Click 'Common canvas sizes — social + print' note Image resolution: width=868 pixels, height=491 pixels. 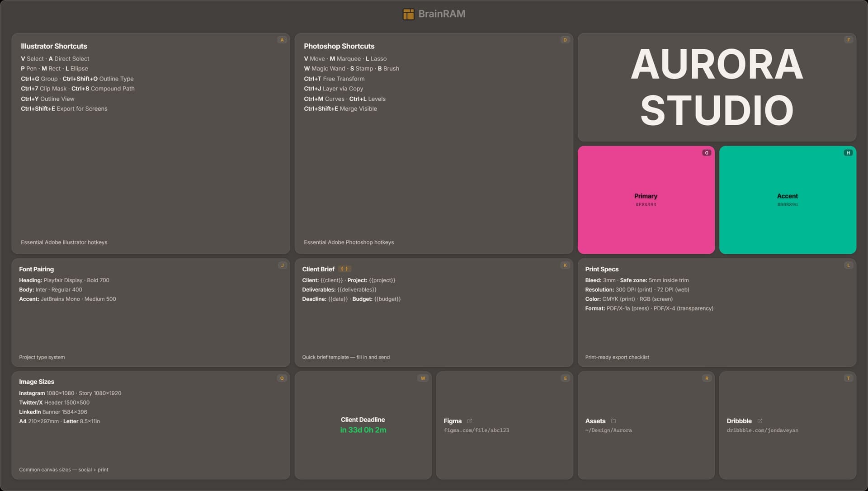click(x=64, y=470)
